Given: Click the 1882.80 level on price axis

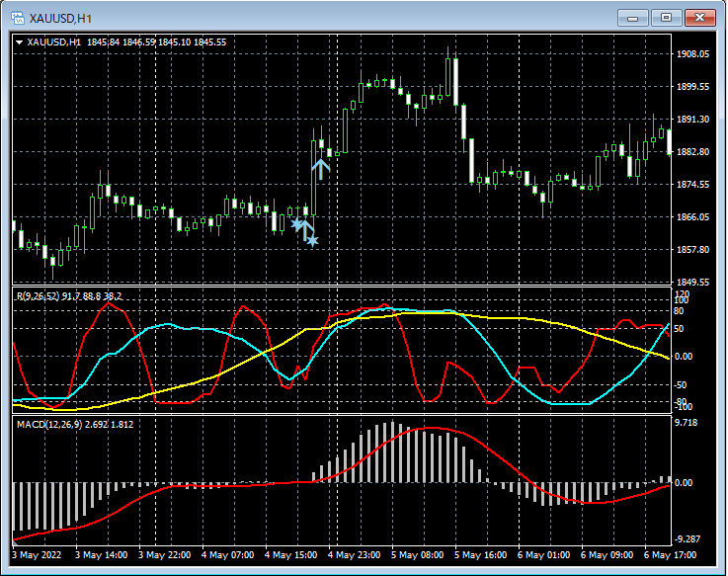Looking at the screenshot, I should [x=693, y=152].
